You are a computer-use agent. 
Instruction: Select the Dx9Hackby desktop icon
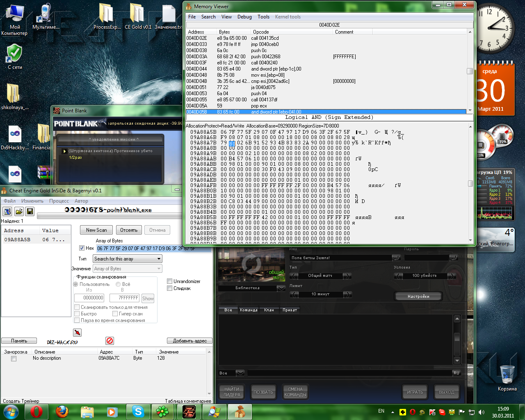click(15, 138)
